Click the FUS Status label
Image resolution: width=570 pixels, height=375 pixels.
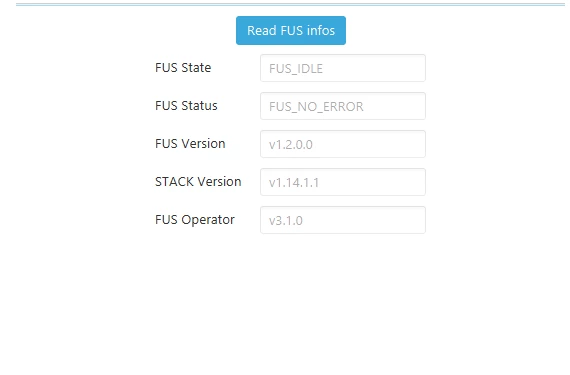click(x=186, y=106)
